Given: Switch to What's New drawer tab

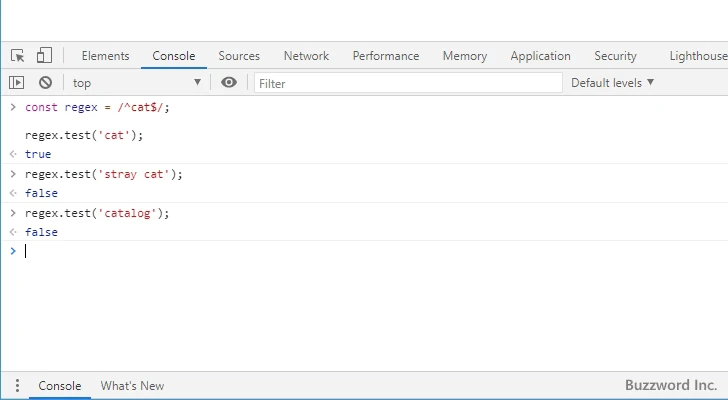Looking at the screenshot, I should [132, 386].
